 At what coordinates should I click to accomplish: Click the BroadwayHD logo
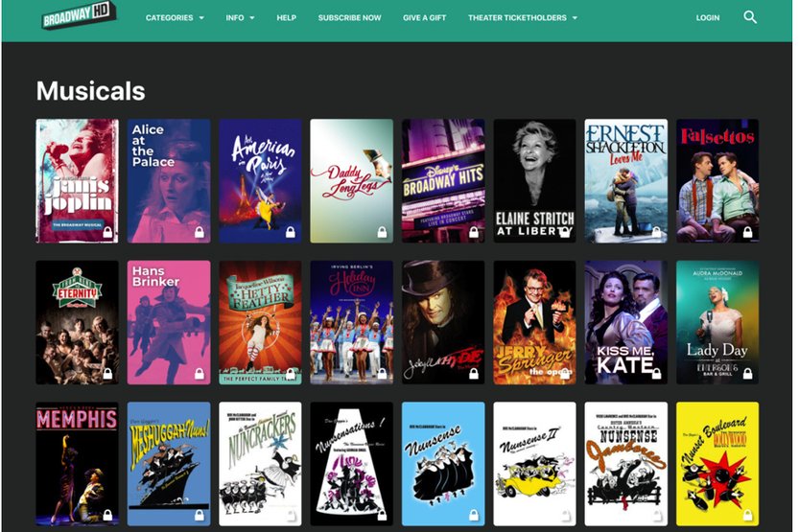(79, 15)
